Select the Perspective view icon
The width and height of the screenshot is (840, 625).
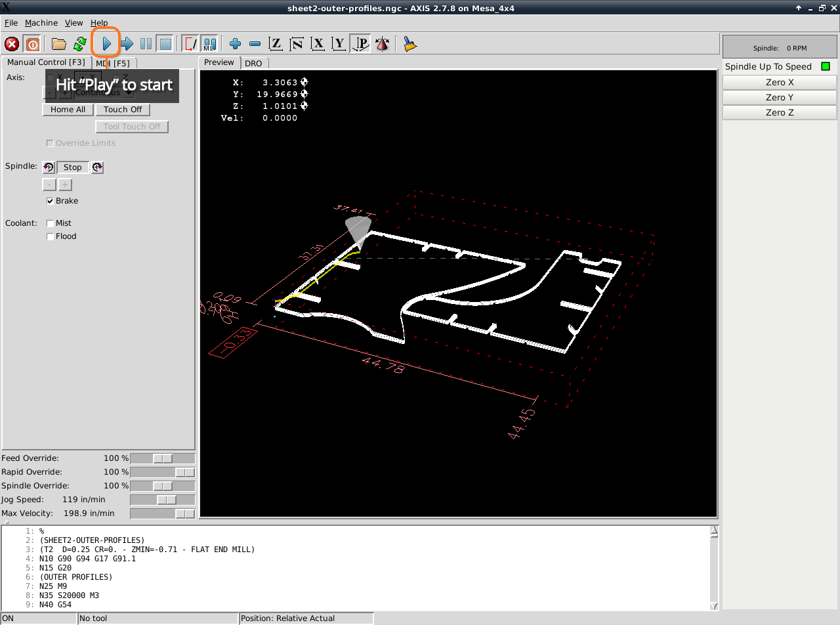(360, 44)
